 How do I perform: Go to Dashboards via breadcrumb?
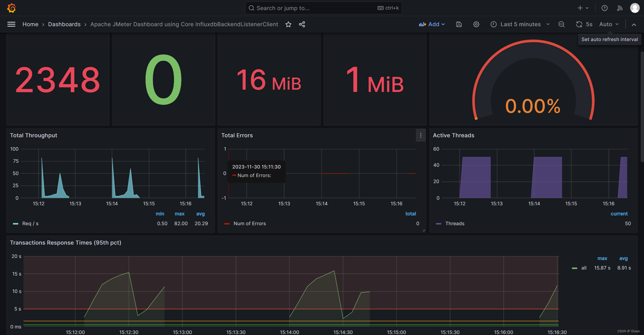pyautogui.click(x=64, y=24)
